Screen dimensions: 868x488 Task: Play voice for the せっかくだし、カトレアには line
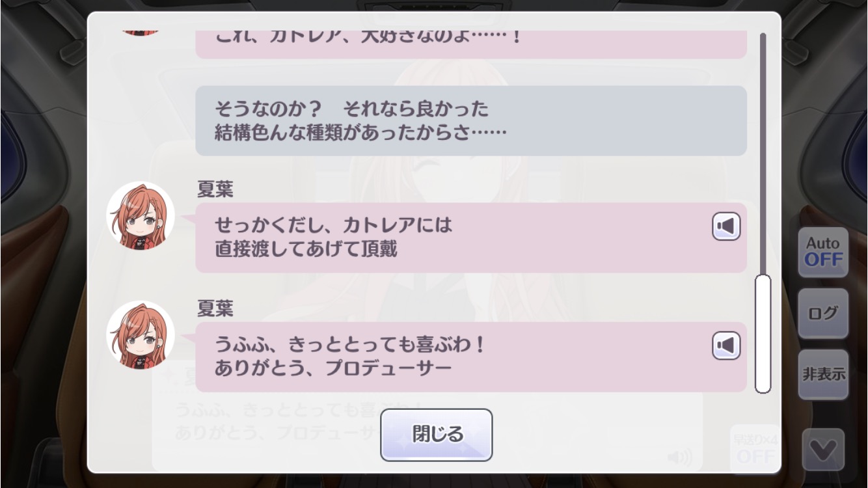click(726, 226)
